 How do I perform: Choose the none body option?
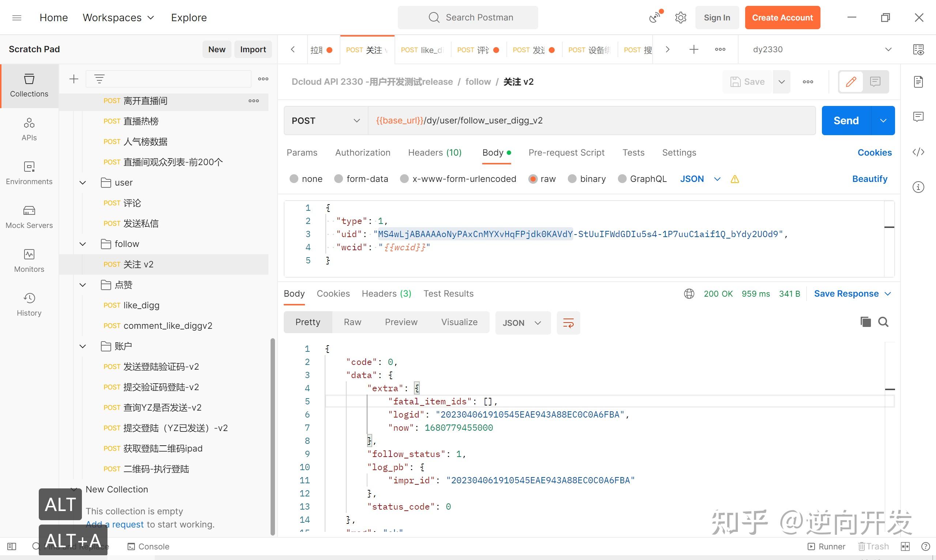click(294, 179)
